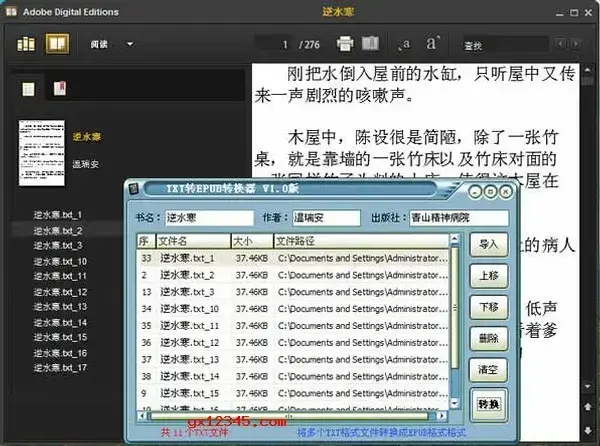Screen dimensions: 600x446
Task: Select row 2 逆水寒.txt_2 in file list
Action: 293,275
